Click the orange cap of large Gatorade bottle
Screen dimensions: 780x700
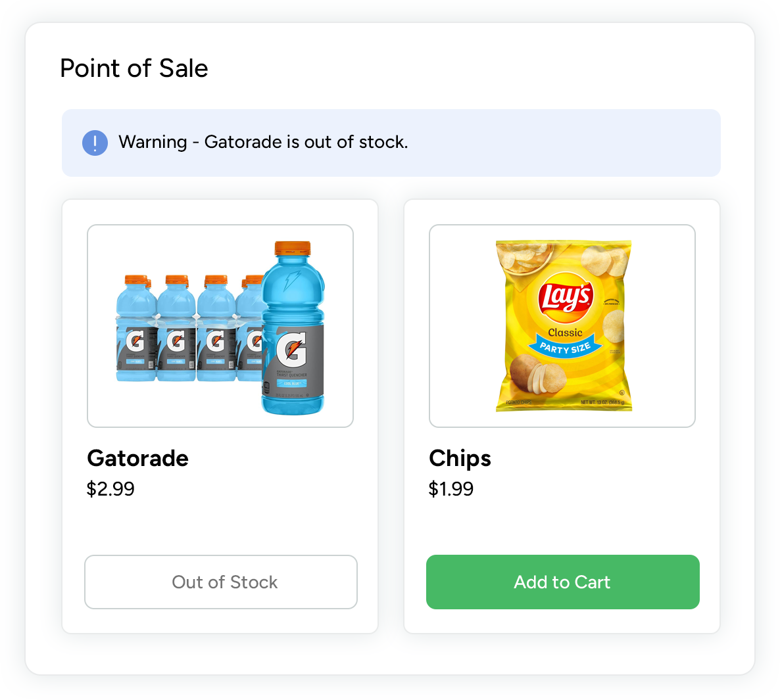(292, 248)
